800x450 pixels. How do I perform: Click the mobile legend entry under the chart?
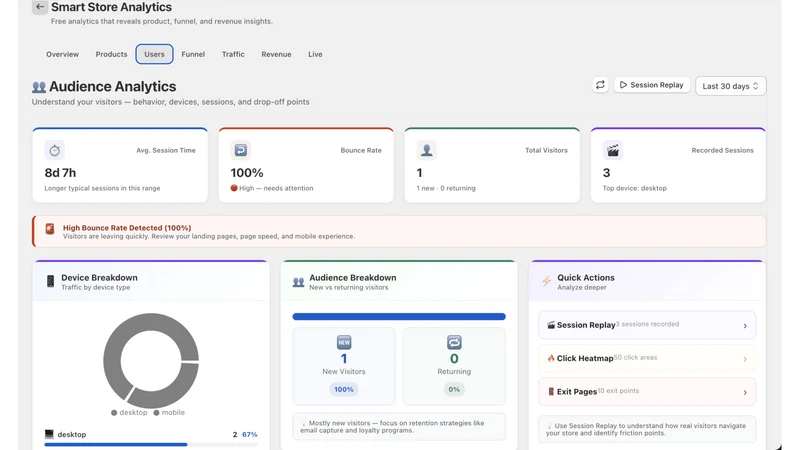click(x=169, y=412)
